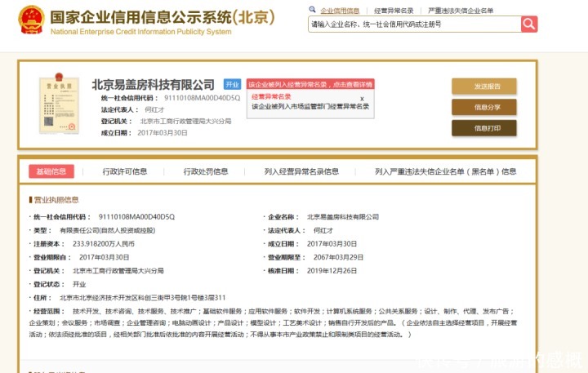588x373 pixels.
Task: Click the red 经营异常名录 popup heading
Action: (271, 96)
